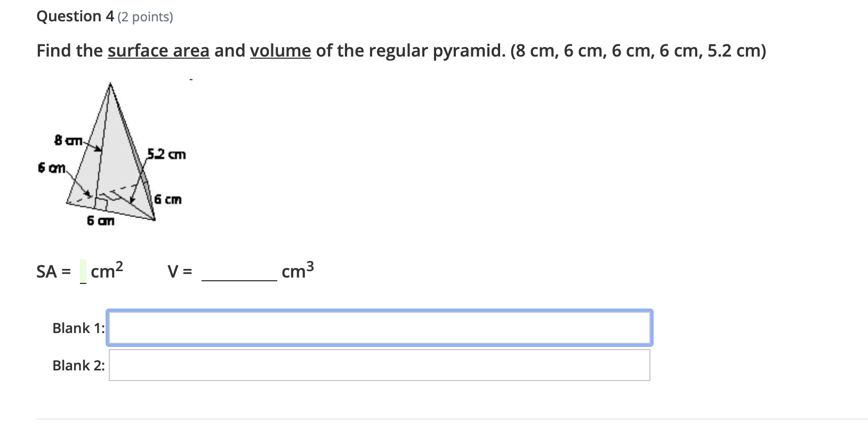The image size is (868, 427).
Task: Click the '6 cm' base edge label below pyramid
Action: click(100, 220)
